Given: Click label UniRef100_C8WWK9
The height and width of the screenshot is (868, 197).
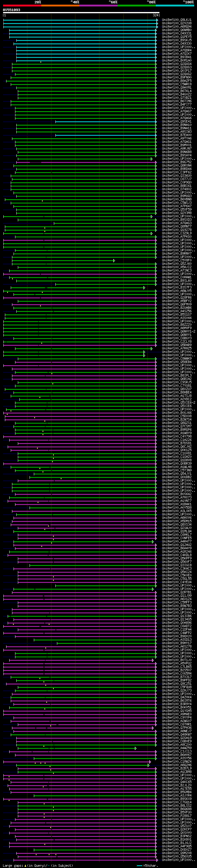Looking at the screenshot, I should [177, 358].
